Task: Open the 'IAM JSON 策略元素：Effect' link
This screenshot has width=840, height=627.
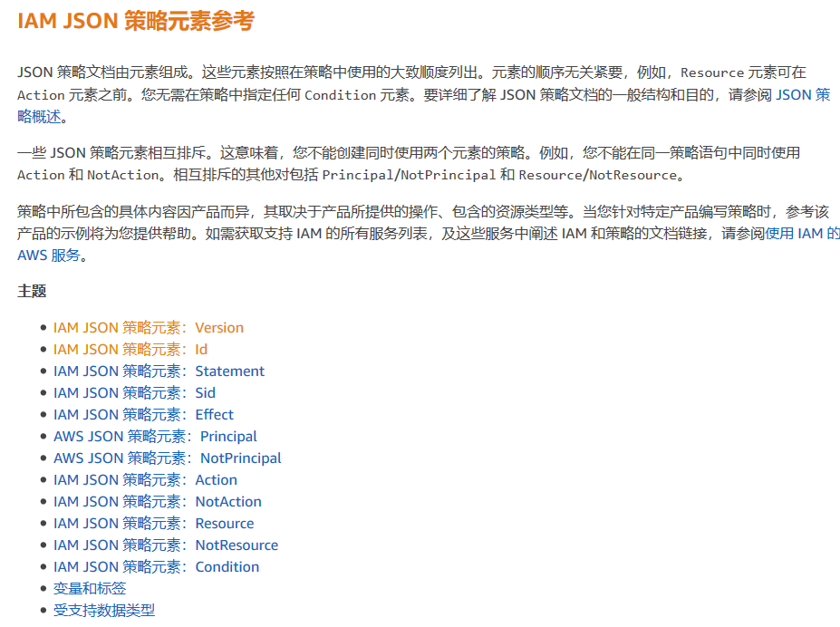Action: 143,415
